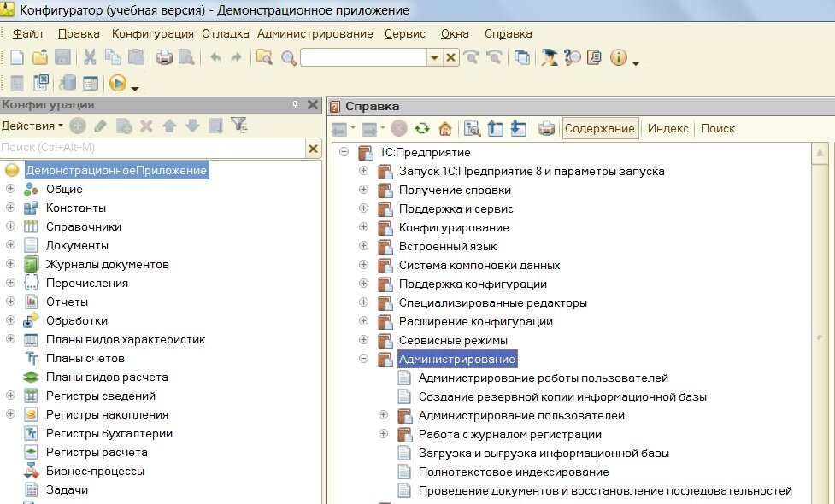Screen dimensions: 835x504
Task: Click the find-in-page icon in Справка toolbar
Action: click(472, 128)
